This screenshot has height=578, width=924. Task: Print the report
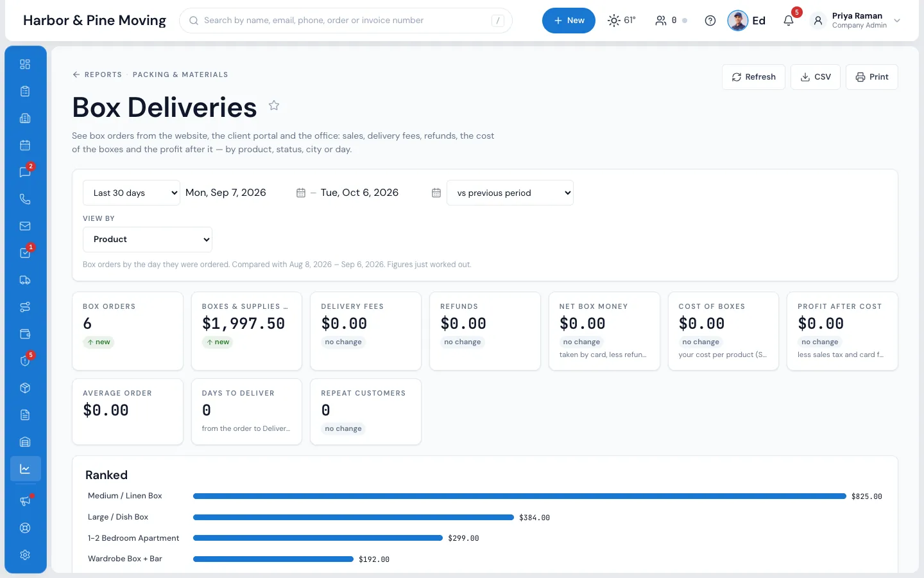click(872, 77)
